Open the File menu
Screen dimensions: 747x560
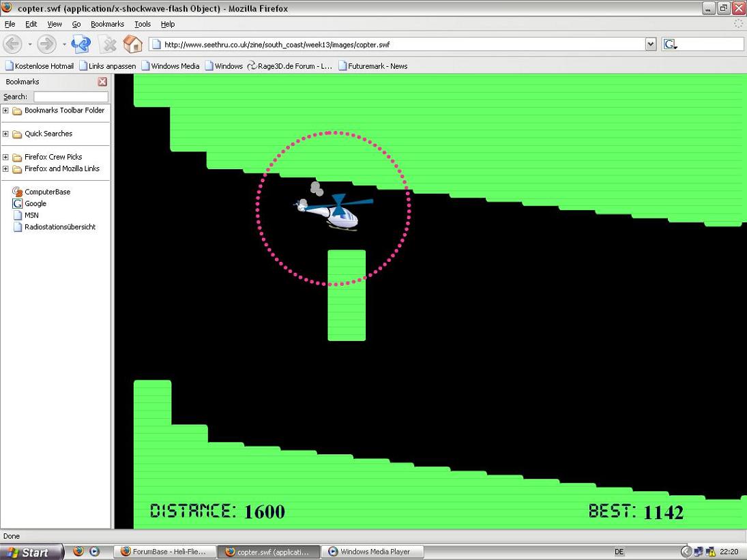tap(10, 24)
